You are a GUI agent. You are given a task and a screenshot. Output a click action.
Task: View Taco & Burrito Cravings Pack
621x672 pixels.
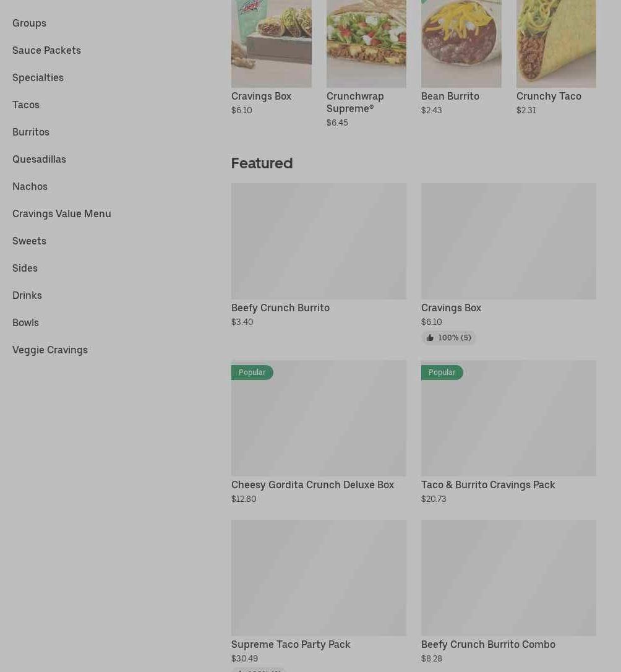(x=488, y=485)
